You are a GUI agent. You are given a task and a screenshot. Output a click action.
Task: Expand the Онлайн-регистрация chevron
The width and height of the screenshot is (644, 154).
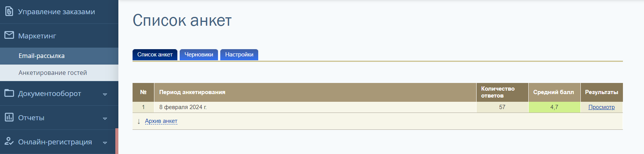[105, 142]
